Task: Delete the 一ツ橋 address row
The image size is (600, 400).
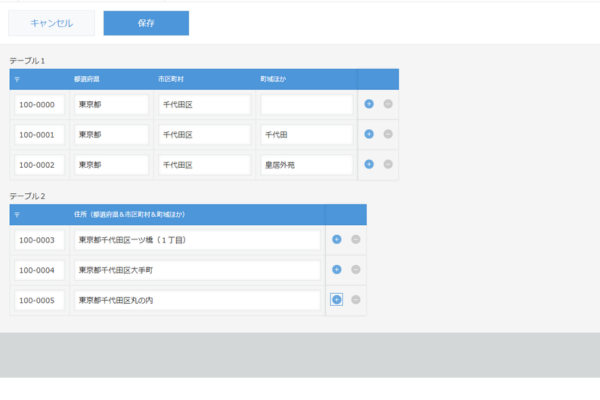Action: pos(355,239)
